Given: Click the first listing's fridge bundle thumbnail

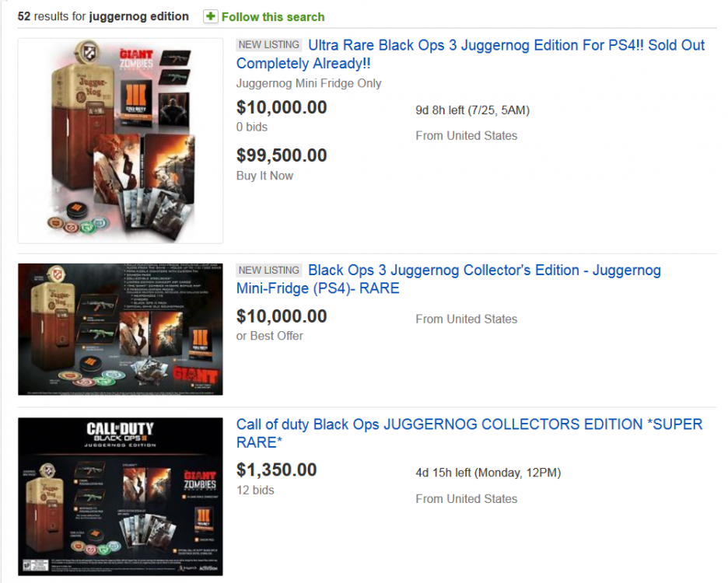Looking at the screenshot, I should pyautogui.click(x=121, y=141).
